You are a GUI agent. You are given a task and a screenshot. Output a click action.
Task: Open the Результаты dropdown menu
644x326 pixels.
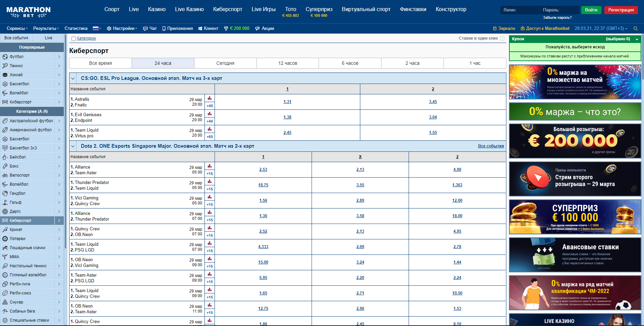(46, 29)
